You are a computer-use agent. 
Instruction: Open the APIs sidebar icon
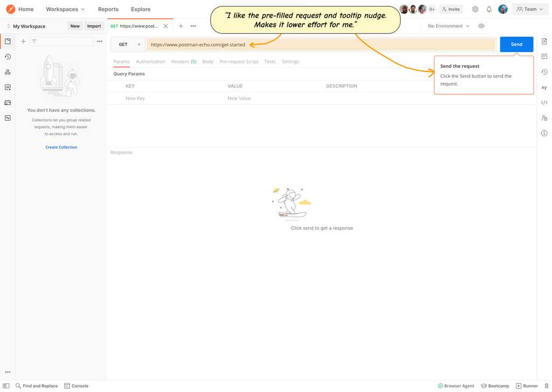8,72
